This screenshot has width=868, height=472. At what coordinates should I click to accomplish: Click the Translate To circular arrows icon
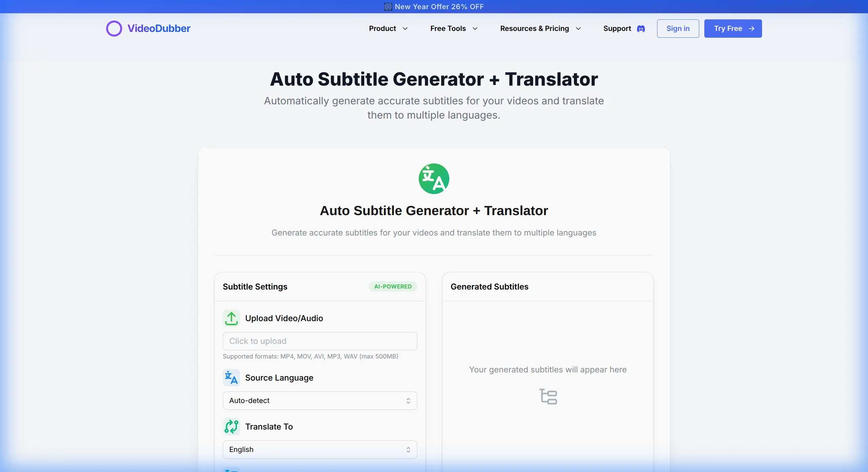point(231,427)
